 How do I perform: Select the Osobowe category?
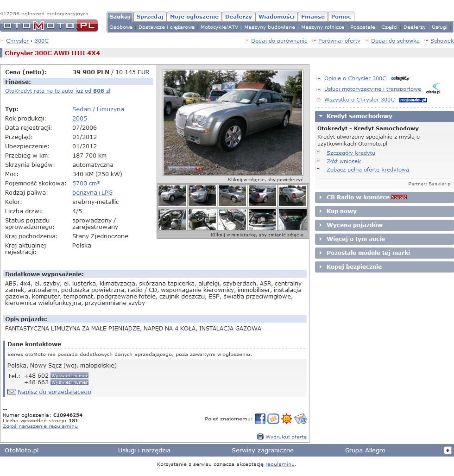121,27
